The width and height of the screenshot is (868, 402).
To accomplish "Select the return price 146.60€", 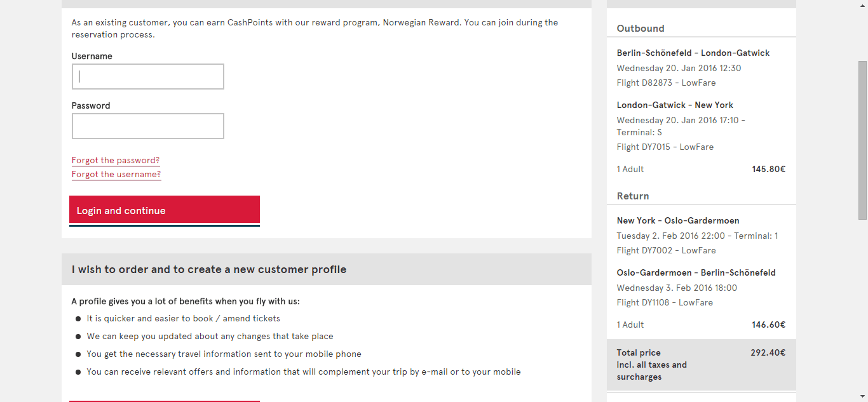I will pos(769,325).
